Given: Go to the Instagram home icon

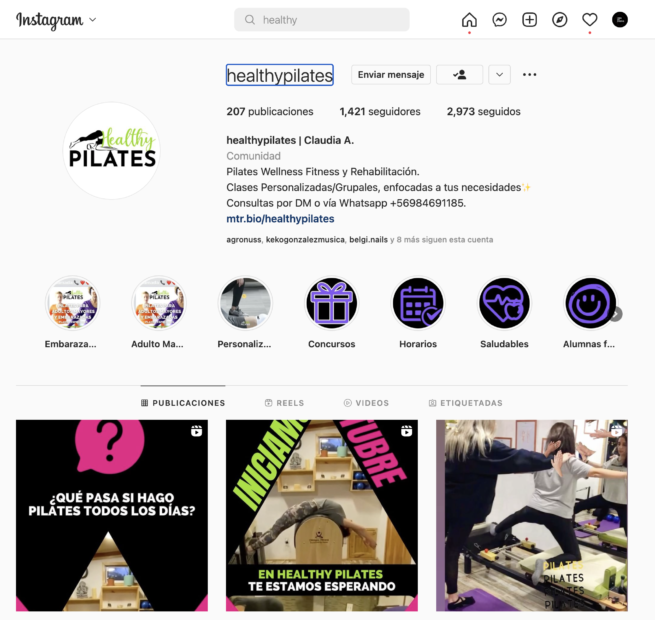Looking at the screenshot, I should click(x=469, y=20).
